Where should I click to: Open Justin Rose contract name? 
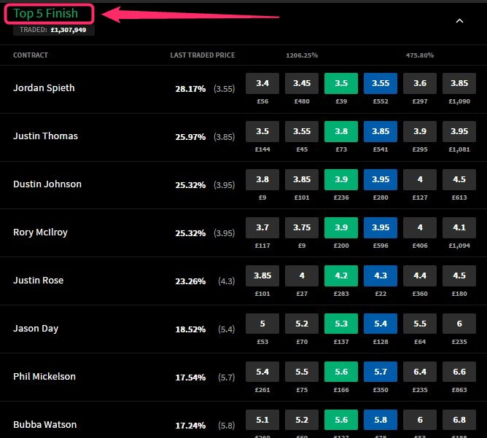pos(38,280)
